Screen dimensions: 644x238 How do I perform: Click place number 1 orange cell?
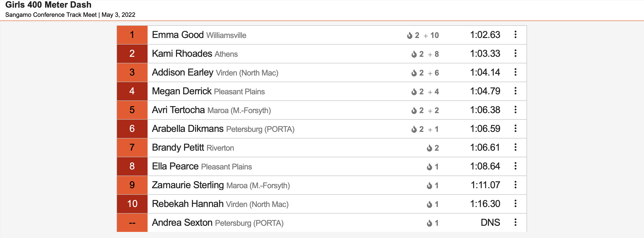tap(132, 35)
